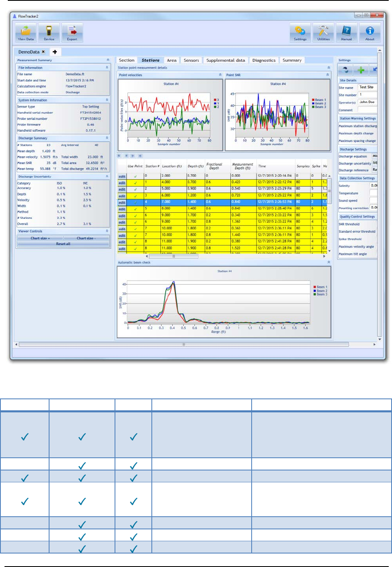The height and width of the screenshot is (567, 392).
Task: Open the Manual book icon
Action: click(347, 32)
